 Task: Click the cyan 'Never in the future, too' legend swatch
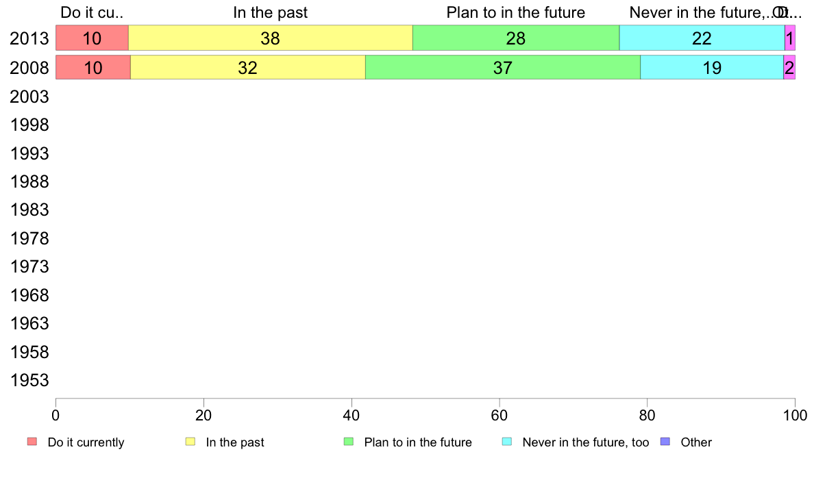[x=507, y=442]
